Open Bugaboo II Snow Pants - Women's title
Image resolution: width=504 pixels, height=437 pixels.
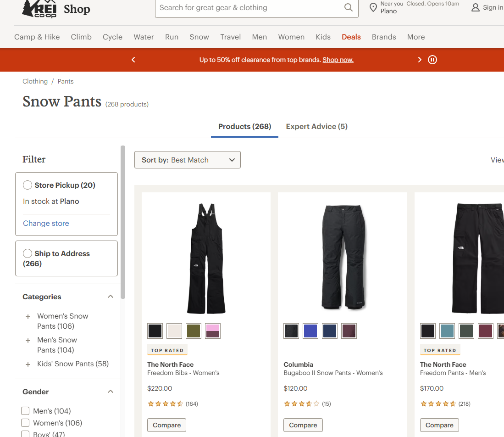pos(333,373)
